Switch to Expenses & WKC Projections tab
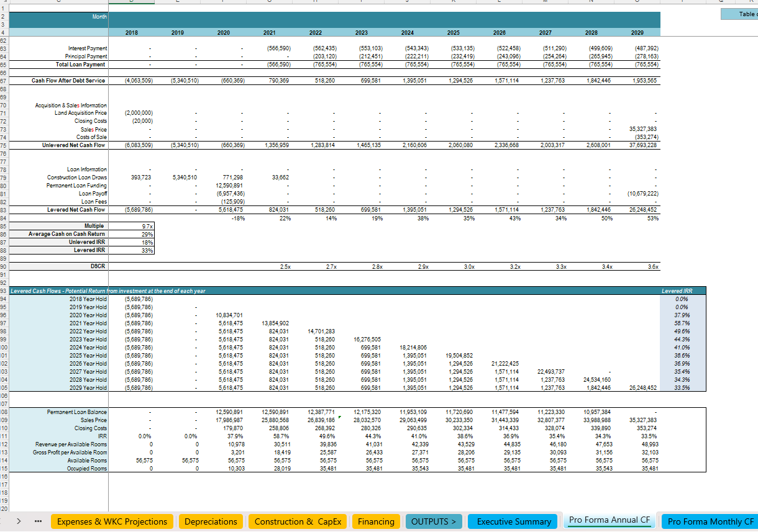758x532 pixels. click(x=112, y=521)
